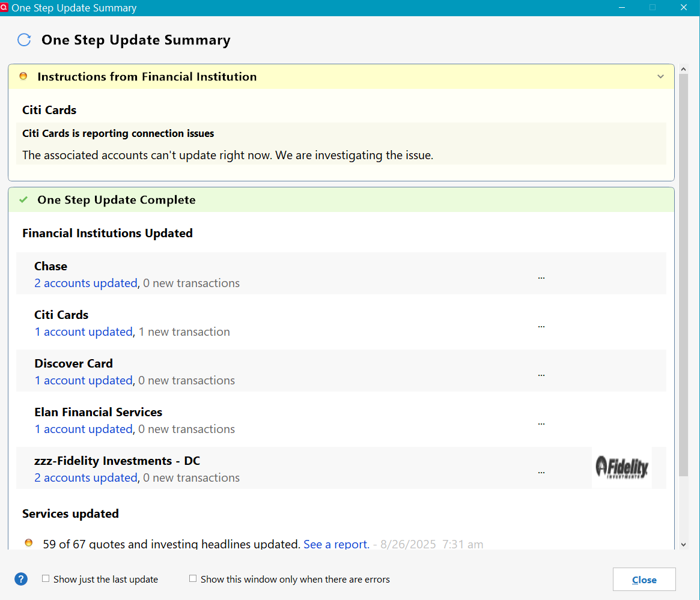Open the Elan Financial Services ellipsis menu
700x600 pixels.
(x=541, y=423)
